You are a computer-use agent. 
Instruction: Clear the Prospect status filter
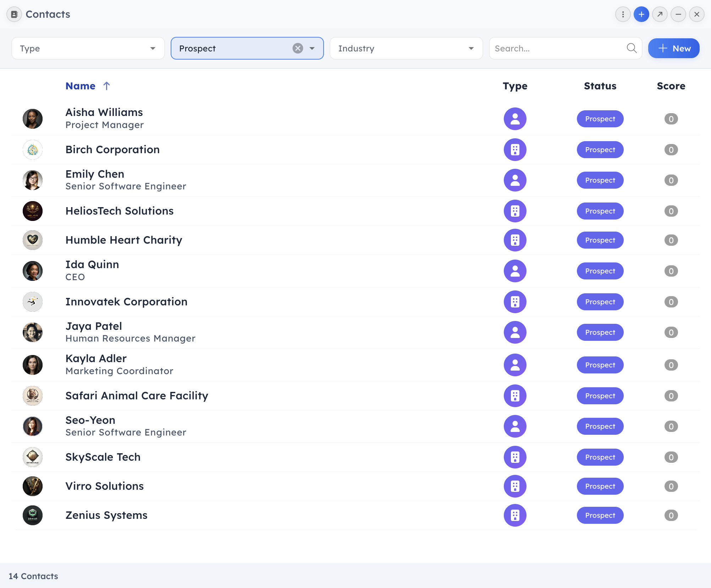click(x=298, y=48)
